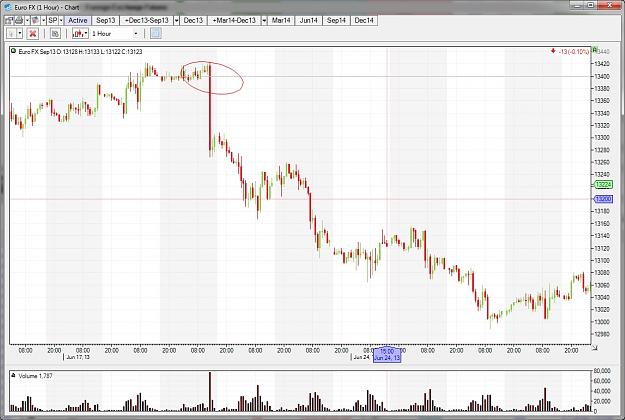Image resolution: width=625 pixels, height=420 pixels.
Task: Click the triangle icon beside Volume 1,787
Action: [x=14, y=375]
